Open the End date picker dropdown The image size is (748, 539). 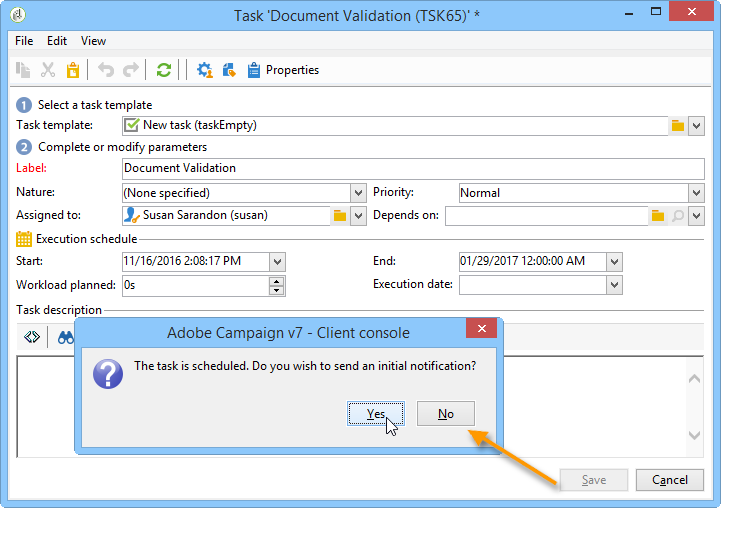(614, 261)
